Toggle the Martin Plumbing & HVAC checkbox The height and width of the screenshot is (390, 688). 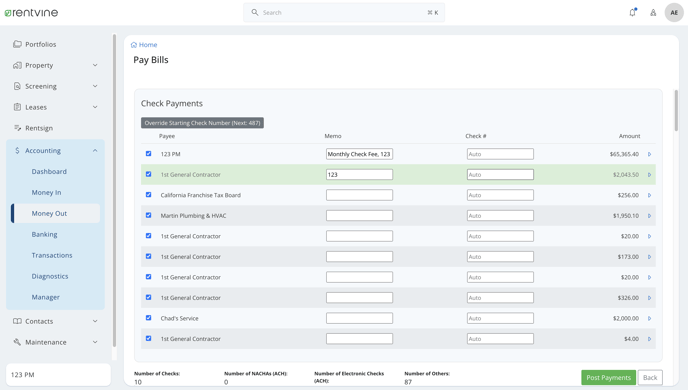pyautogui.click(x=148, y=215)
